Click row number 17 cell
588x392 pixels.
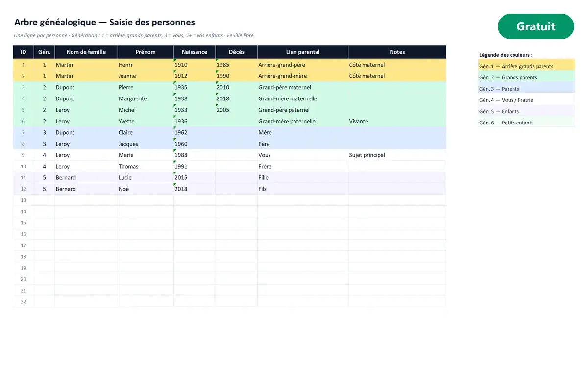click(24, 245)
